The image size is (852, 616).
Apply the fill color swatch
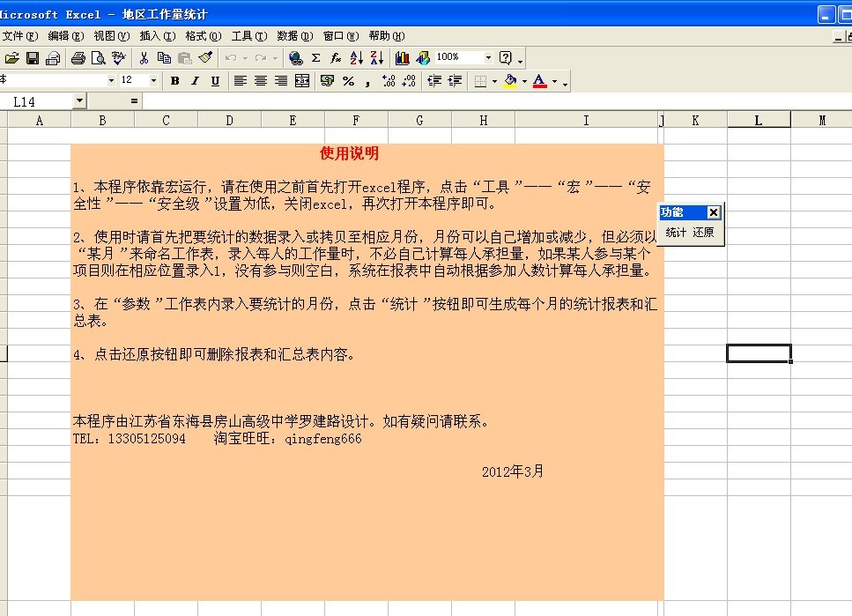click(509, 80)
